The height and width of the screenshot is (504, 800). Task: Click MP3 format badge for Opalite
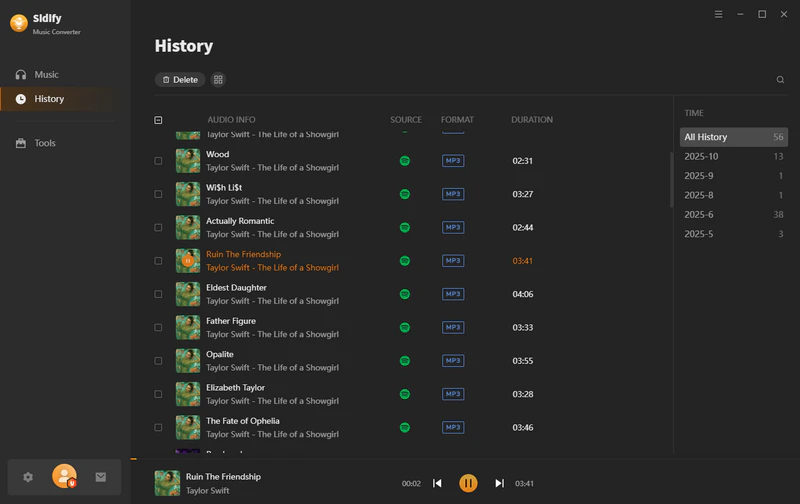453,360
